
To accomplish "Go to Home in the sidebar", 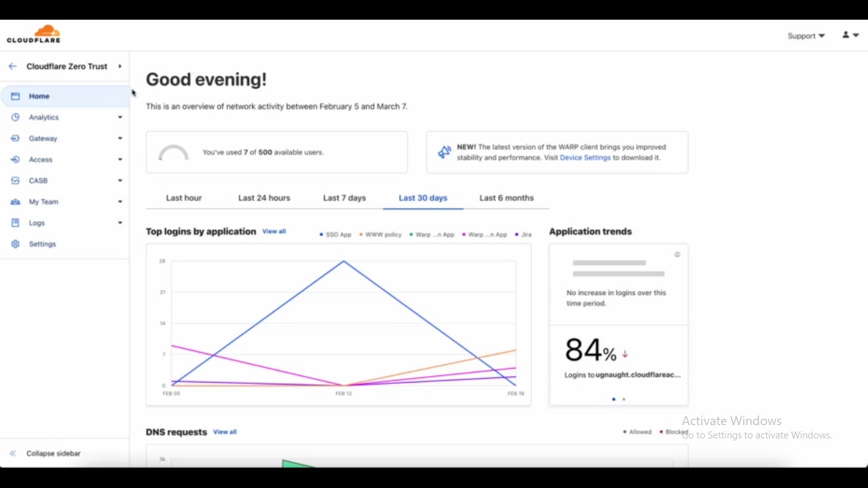I will coord(65,96).
